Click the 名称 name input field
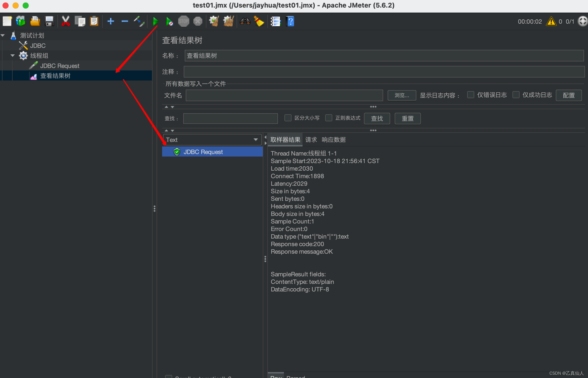 click(384, 56)
